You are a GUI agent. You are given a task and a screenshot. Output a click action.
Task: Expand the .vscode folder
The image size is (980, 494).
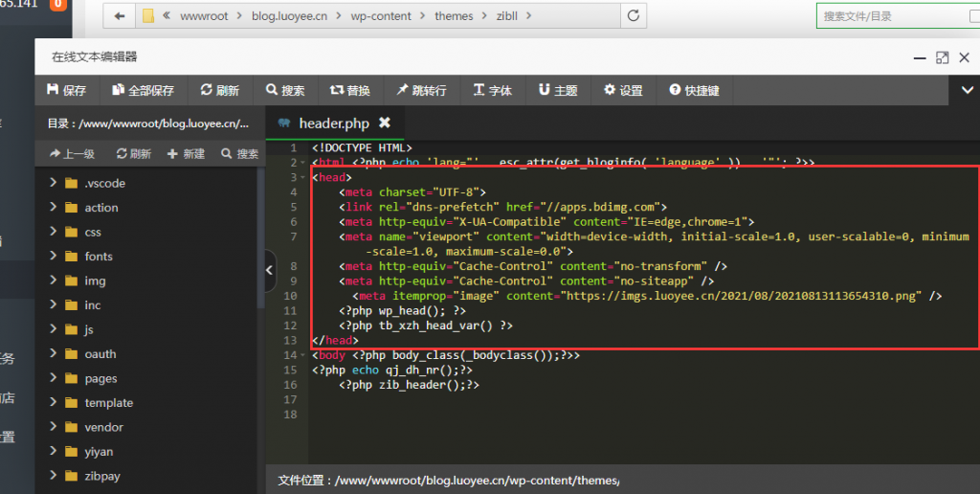54,183
